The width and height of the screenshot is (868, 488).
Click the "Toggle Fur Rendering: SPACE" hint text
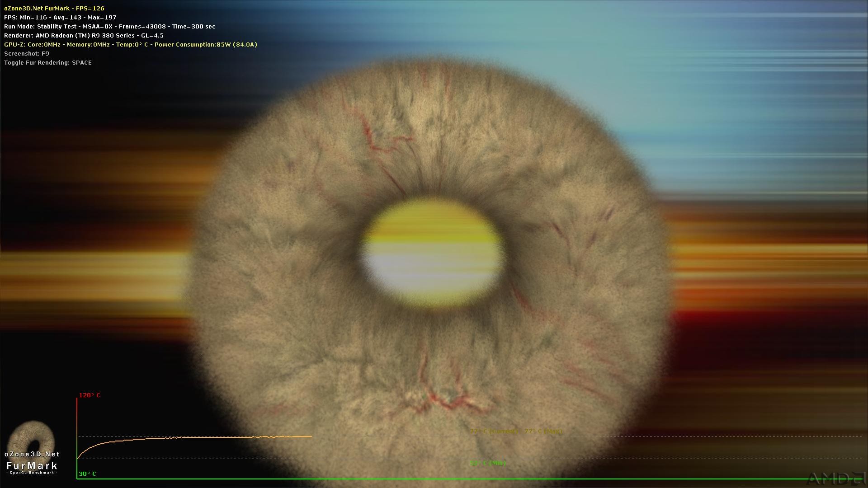click(48, 62)
